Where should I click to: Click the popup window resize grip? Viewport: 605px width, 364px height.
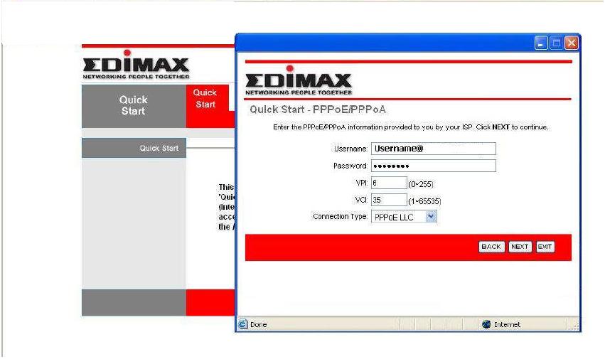point(574,326)
